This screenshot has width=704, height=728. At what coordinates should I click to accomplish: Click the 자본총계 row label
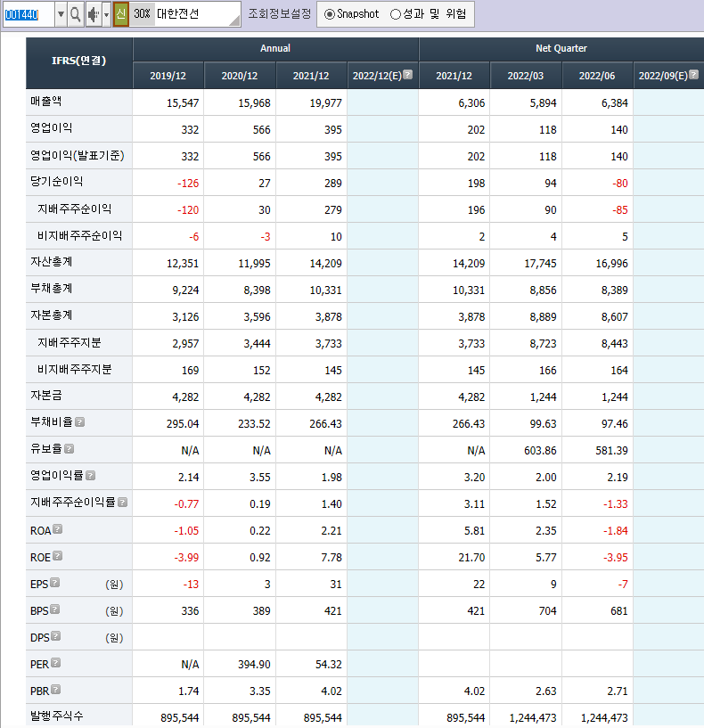[52, 315]
